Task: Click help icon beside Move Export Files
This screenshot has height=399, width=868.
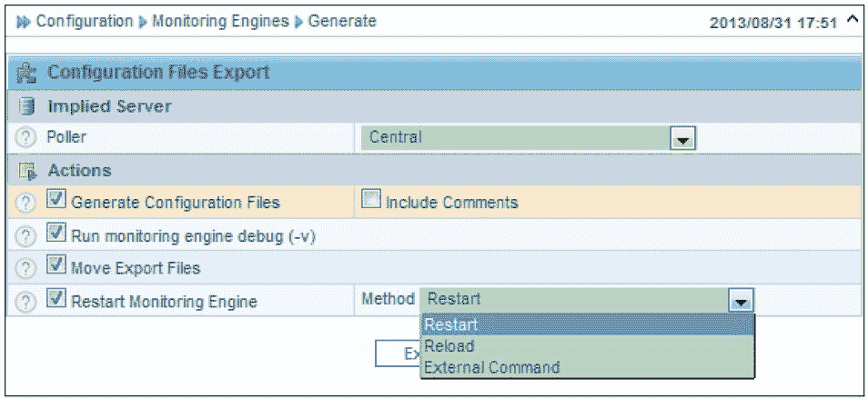Action: tap(27, 268)
